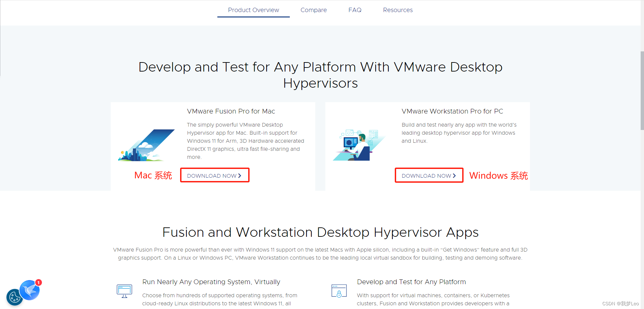The width and height of the screenshot is (644, 309).
Task: Open the FAQ tab
Action: tap(355, 10)
